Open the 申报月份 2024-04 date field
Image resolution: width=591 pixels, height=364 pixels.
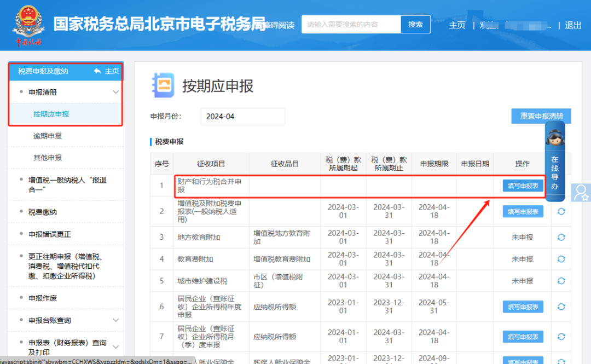[x=243, y=116]
